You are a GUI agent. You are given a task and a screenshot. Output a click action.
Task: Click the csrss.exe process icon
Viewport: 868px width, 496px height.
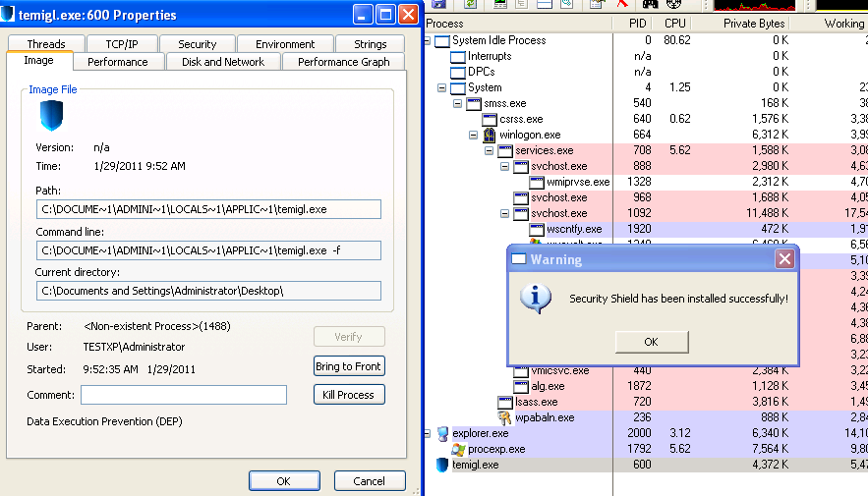click(x=490, y=119)
